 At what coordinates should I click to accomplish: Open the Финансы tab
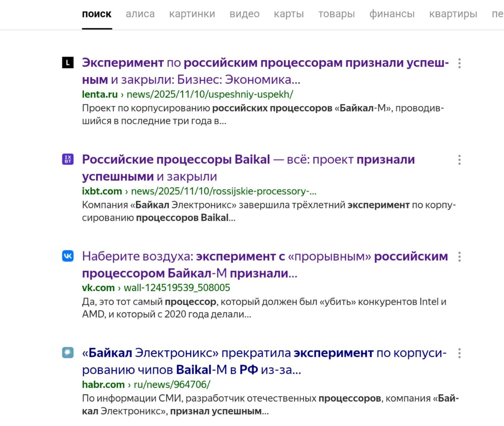tap(392, 14)
